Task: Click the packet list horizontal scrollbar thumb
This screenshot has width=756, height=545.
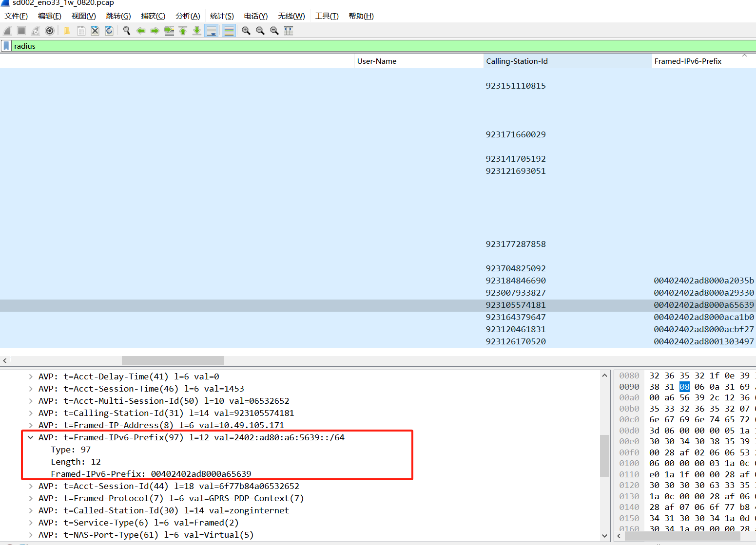Action: click(x=173, y=360)
